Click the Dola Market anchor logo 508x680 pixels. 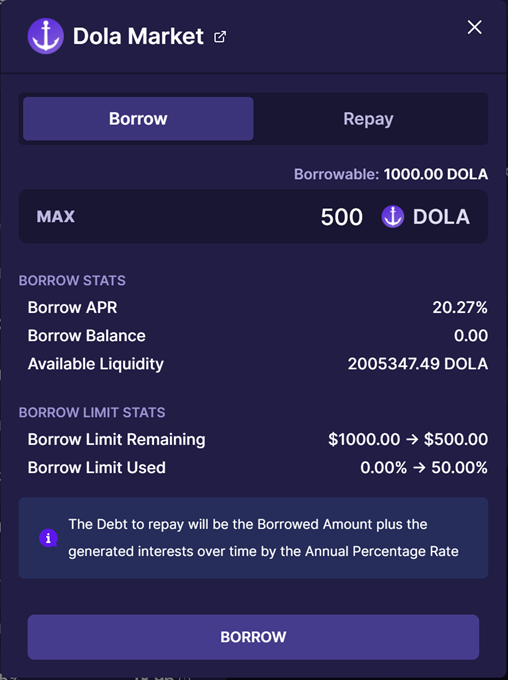click(46, 36)
